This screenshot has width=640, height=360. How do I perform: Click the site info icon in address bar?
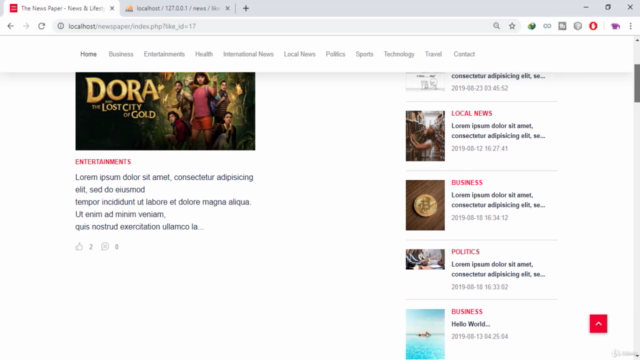coord(61,26)
